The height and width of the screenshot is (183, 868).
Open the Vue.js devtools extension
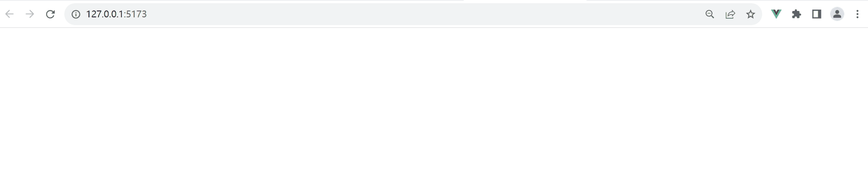click(x=776, y=14)
